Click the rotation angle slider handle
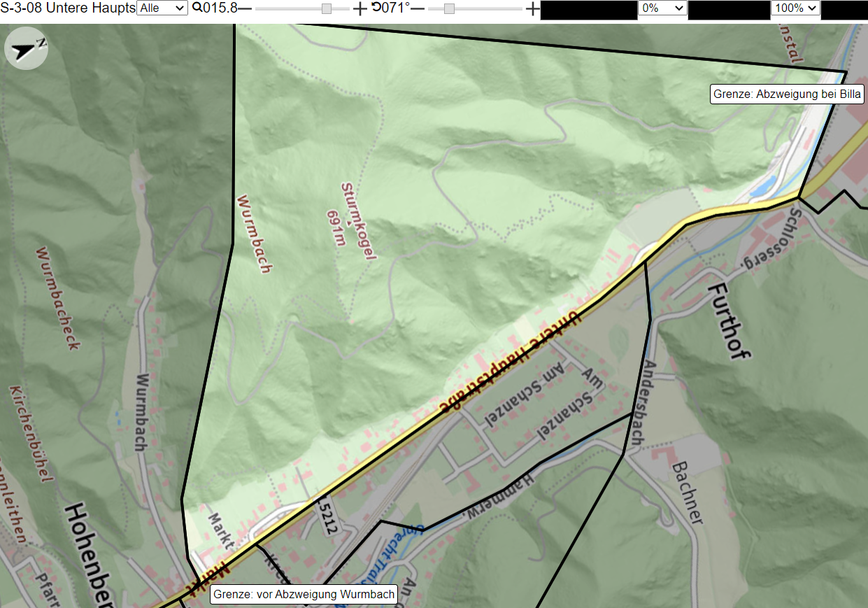 tap(449, 8)
